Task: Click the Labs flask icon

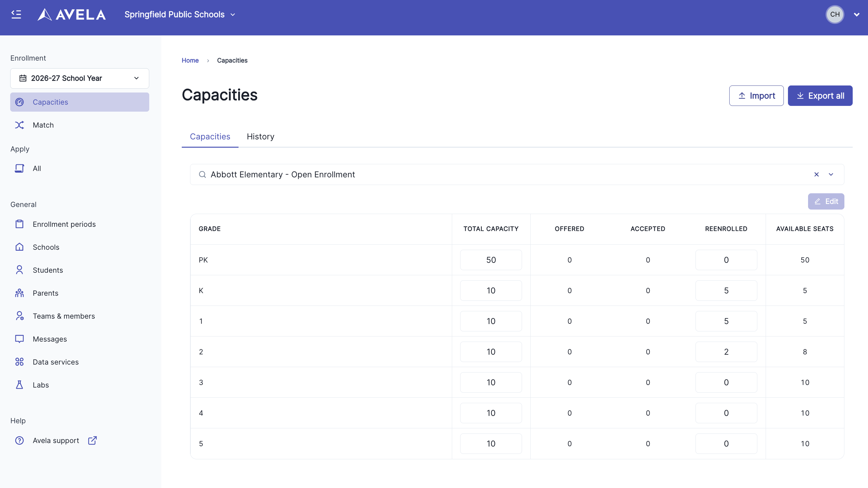Action: coord(19,385)
